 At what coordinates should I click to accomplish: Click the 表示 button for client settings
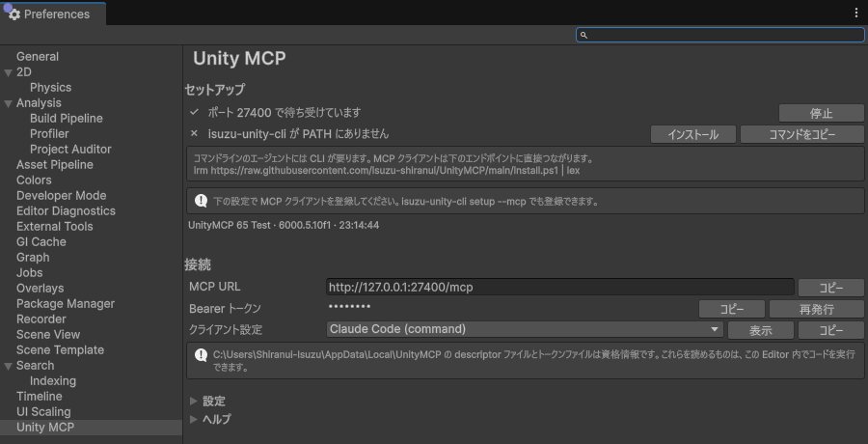pyautogui.click(x=761, y=331)
